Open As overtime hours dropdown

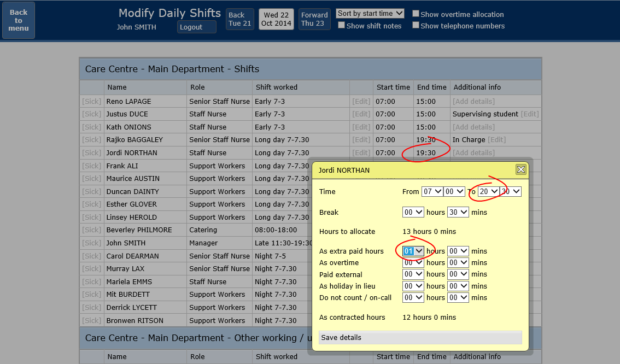413,262
